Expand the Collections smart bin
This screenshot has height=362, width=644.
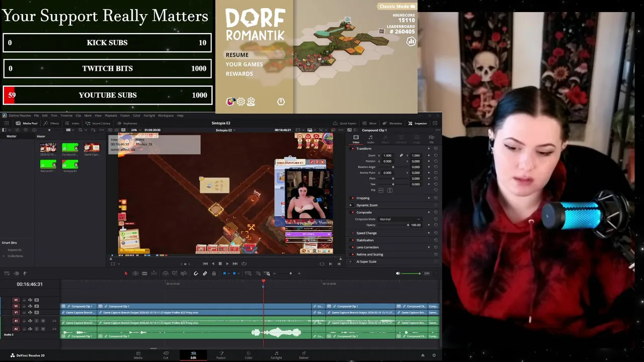(4, 256)
